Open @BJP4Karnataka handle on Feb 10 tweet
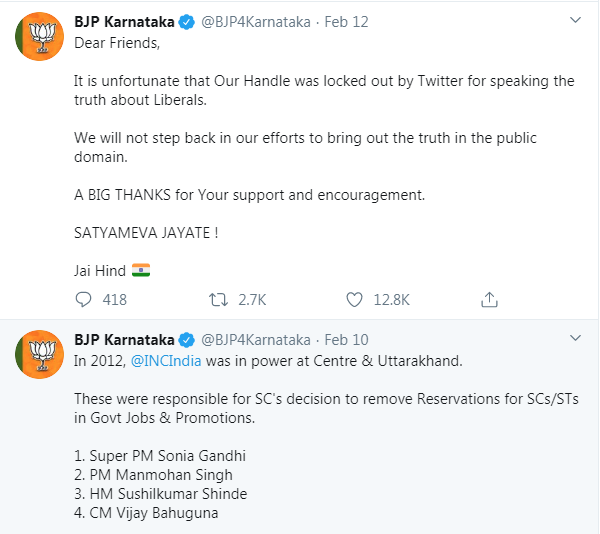This screenshot has width=600, height=534. pyautogui.click(x=257, y=340)
